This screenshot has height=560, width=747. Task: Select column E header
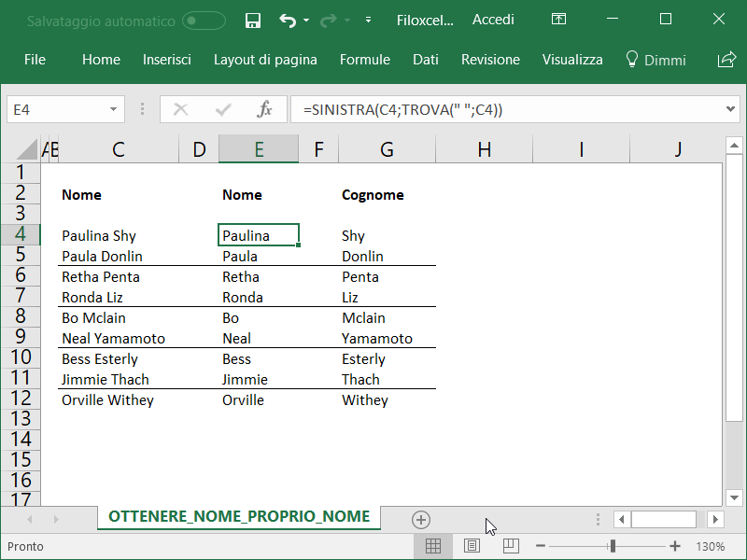click(x=259, y=149)
